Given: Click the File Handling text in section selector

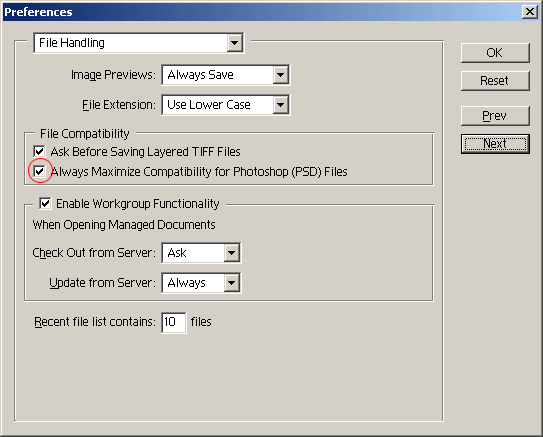Looking at the screenshot, I should 72,43.
